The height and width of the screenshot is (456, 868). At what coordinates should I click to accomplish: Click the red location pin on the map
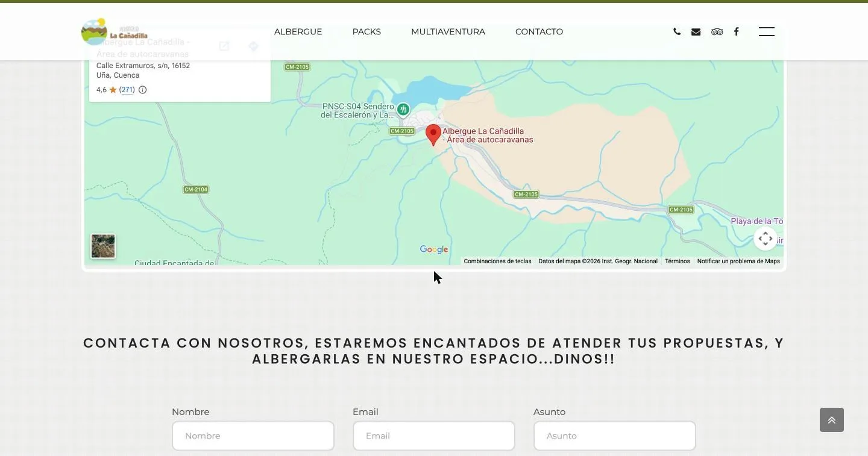pyautogui.click(x=433, y=135)
